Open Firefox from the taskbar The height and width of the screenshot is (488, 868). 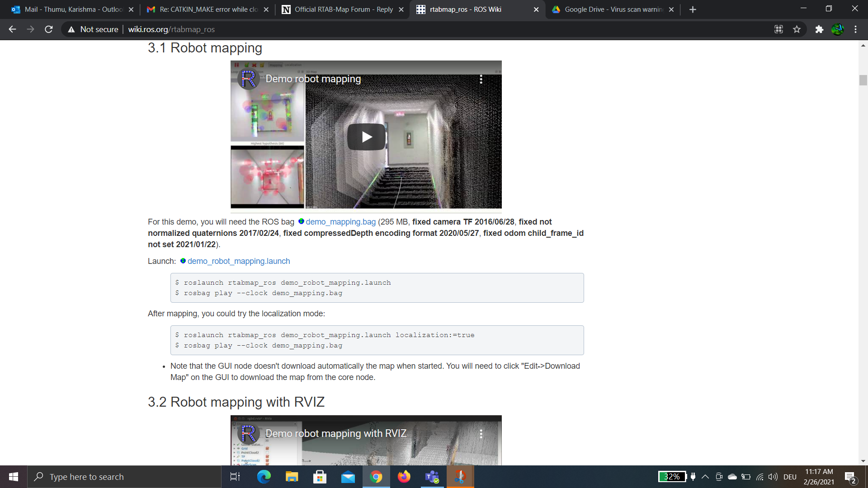(404, 477)
